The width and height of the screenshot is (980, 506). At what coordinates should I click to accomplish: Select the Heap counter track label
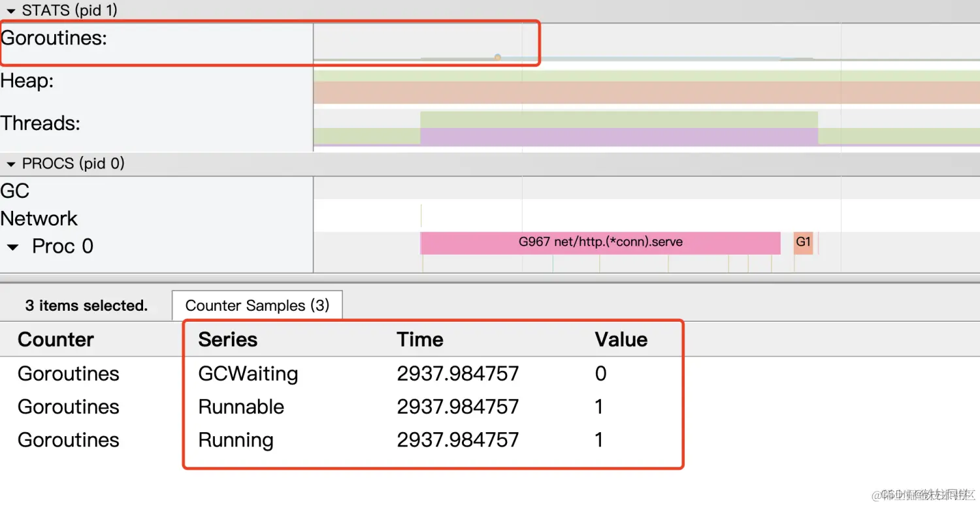click(x=27, y=81)
